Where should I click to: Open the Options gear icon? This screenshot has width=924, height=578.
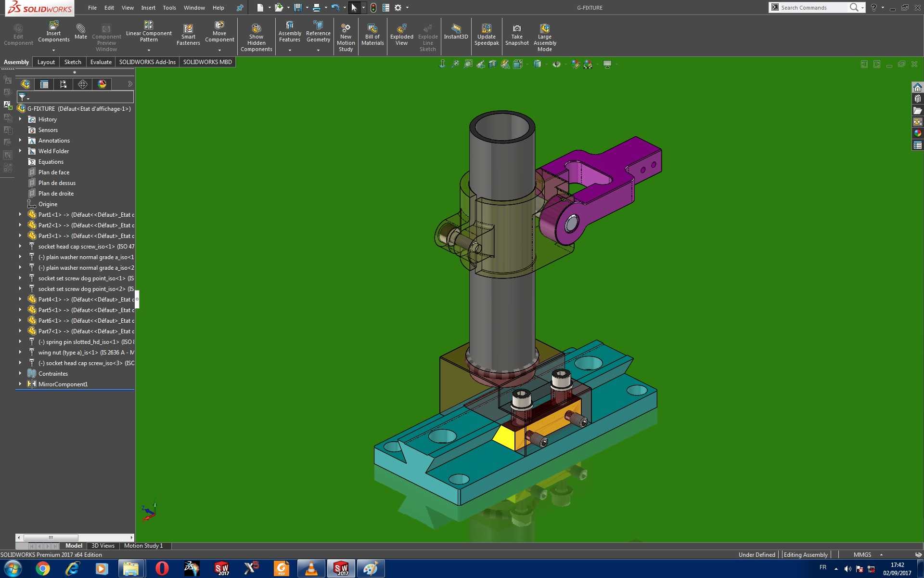tap(398, 8)
